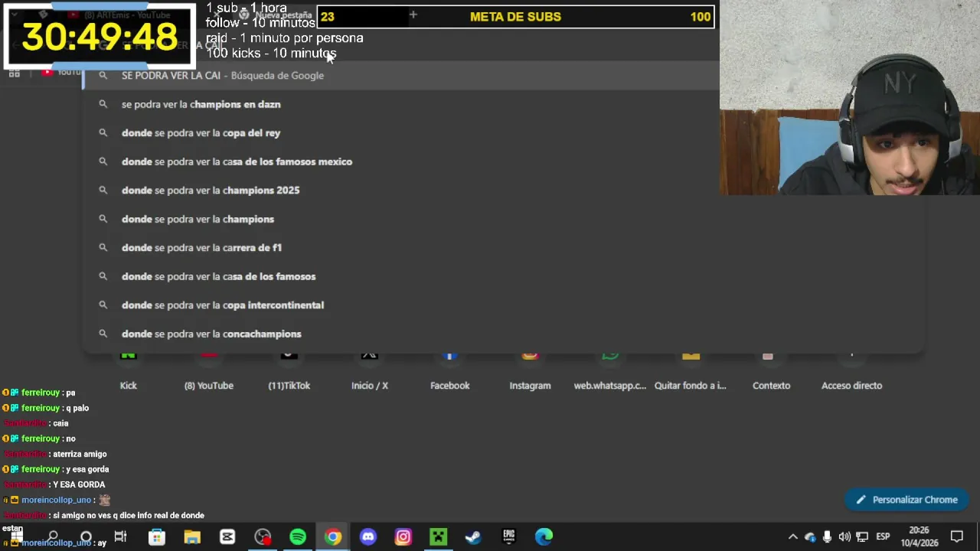Open the (8) YouTube shortcut tile
980x551 pixels.
coord(208,371)
